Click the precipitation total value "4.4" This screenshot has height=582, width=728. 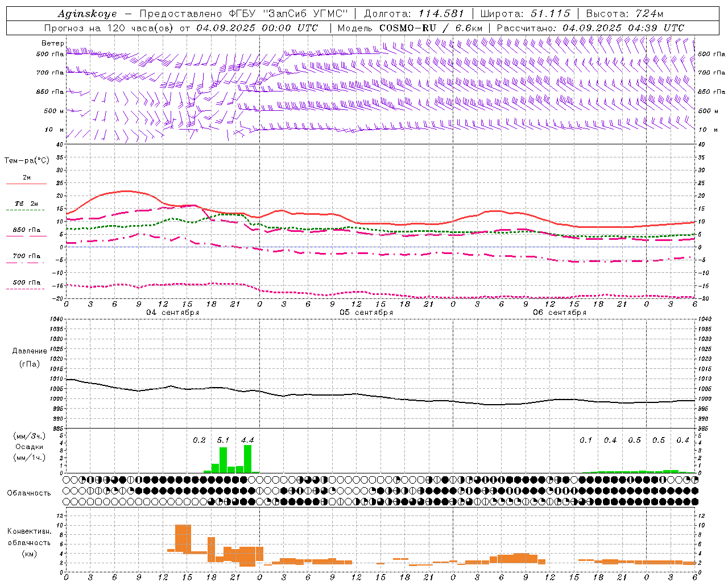(247, 440)
